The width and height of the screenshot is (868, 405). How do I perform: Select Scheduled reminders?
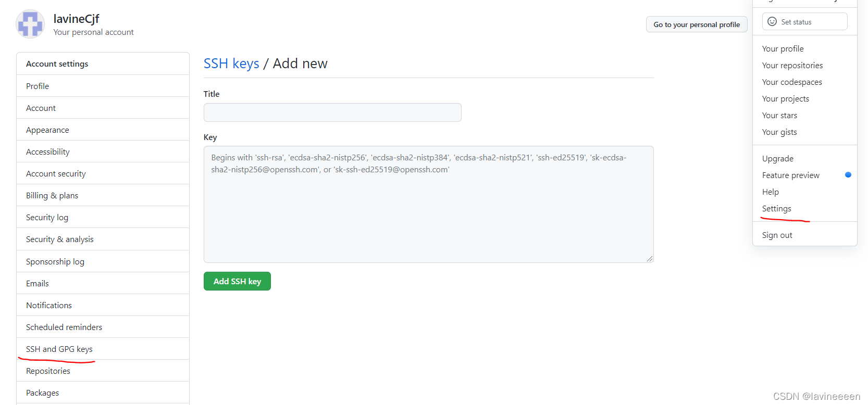[x=103, y=327]
